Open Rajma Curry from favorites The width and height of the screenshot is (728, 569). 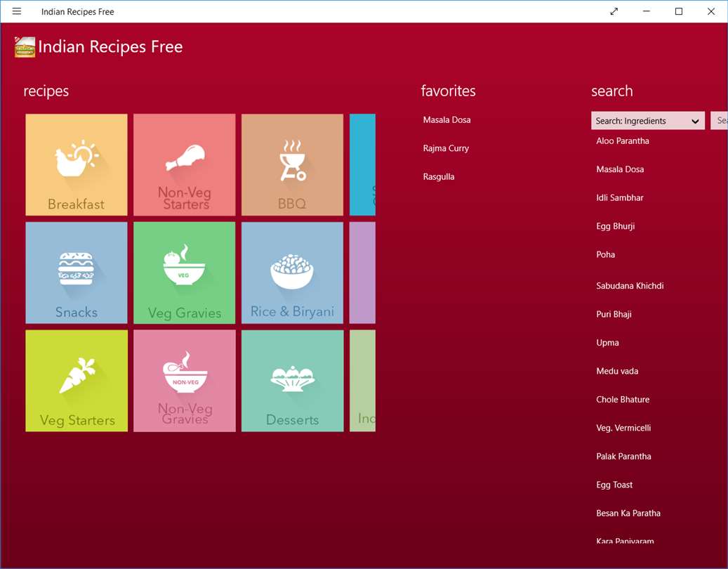446,148
